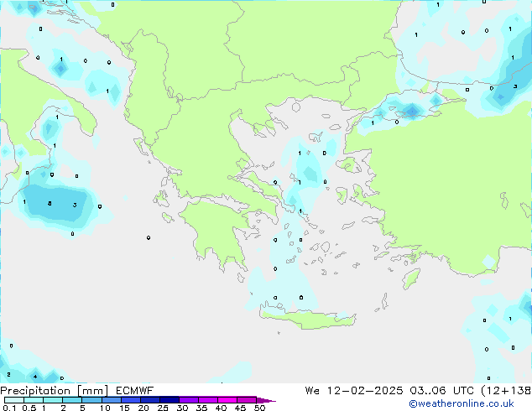The image size is (532, 411).
Task: Select the "10" legend tick label
Action: click(x=105, y=408)
